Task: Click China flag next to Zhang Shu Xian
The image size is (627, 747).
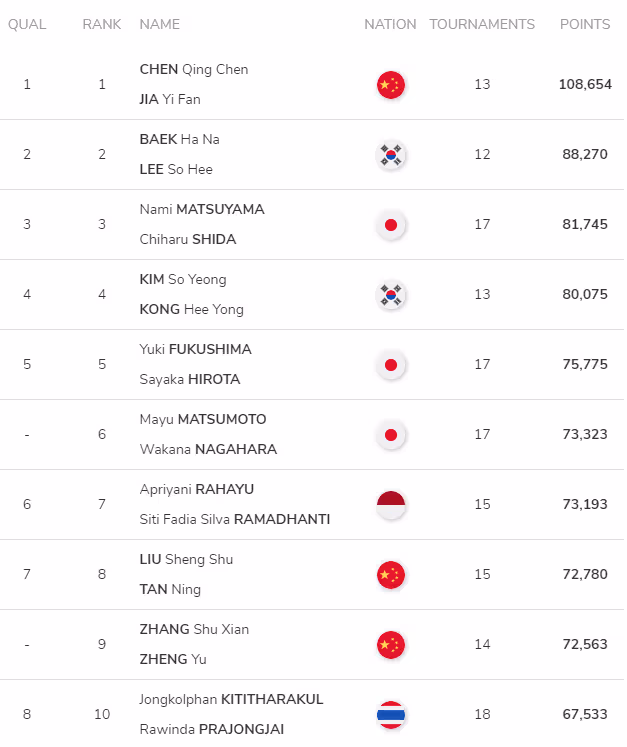Action: [391, 645]
